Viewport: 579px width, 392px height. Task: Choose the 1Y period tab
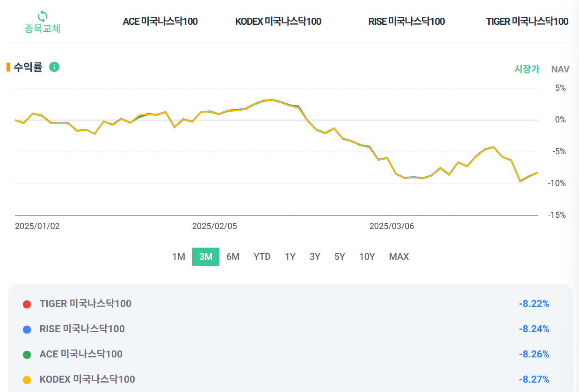click(x=290, y=257)
